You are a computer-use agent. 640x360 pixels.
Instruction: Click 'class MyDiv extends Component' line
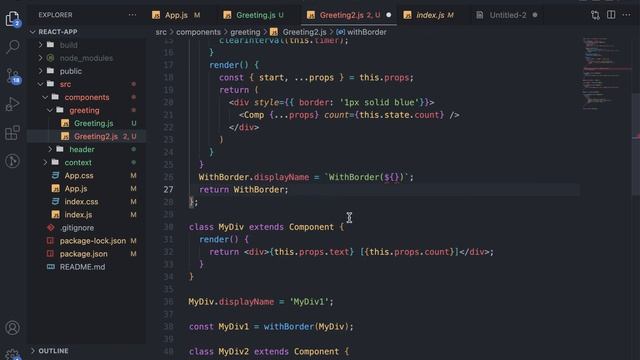pyautogui.click(x=267, y=227)
